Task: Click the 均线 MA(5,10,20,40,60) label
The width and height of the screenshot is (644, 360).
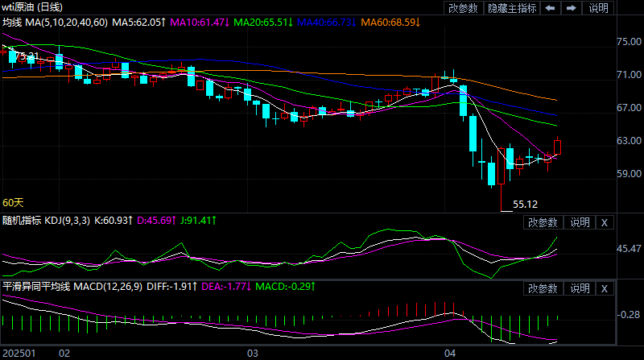Action: tap(55, 23)
